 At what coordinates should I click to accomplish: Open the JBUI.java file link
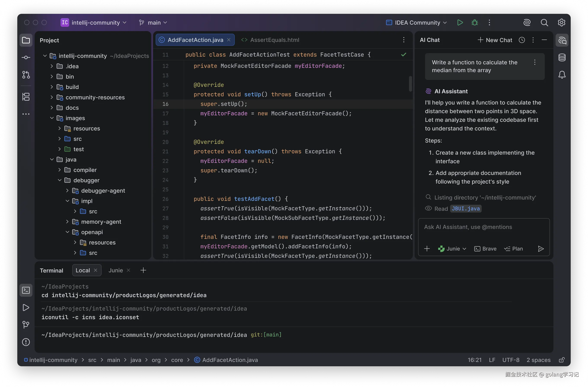pyautogui.click(x=465, y=209)
